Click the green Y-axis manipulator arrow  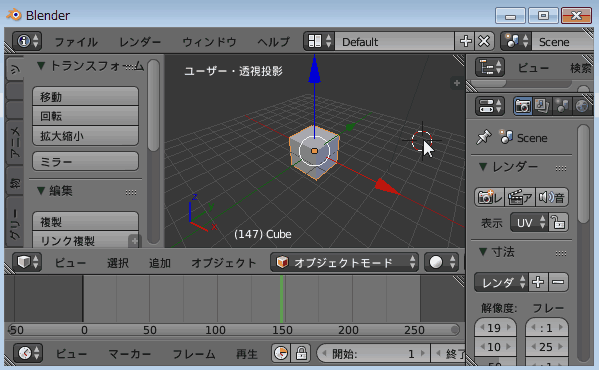coord(350,127)
